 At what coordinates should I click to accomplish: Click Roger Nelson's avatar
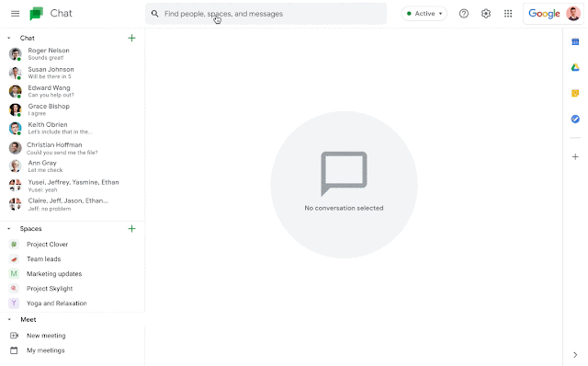click(16, 54)
